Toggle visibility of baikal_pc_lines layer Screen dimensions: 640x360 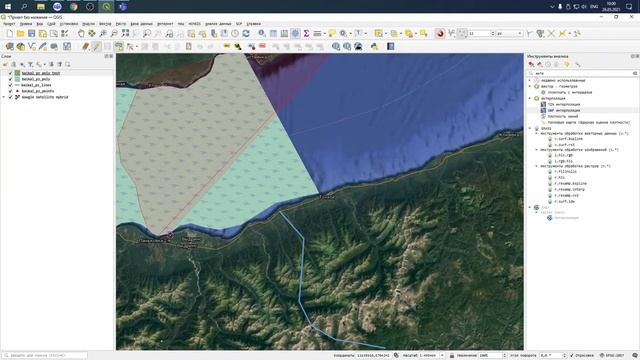coord(11,85)
